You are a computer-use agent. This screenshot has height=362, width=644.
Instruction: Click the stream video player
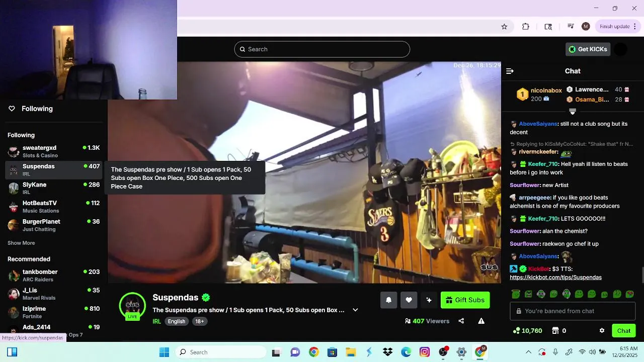(x=304, y=172)
